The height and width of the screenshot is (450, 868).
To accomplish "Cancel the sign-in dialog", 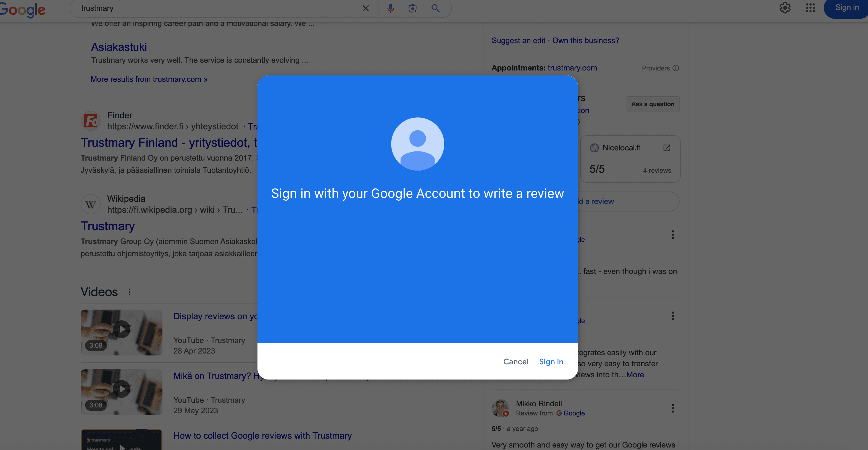I will pyautogui.click(x=516, y=362).
